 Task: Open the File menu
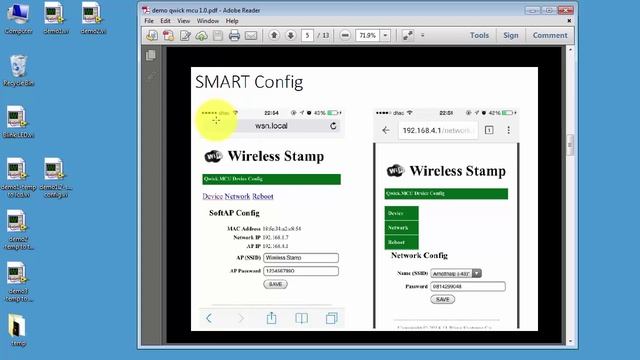(149, 21)
